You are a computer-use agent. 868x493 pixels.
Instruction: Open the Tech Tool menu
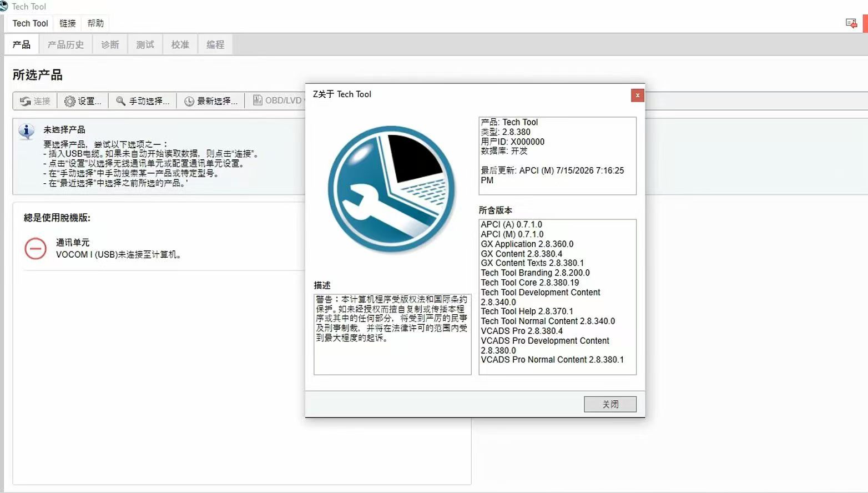31,23
